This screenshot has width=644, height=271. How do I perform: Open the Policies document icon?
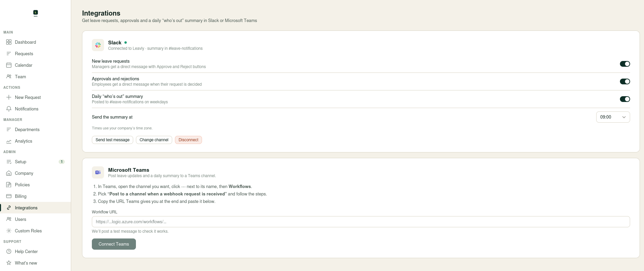[9, 185]
